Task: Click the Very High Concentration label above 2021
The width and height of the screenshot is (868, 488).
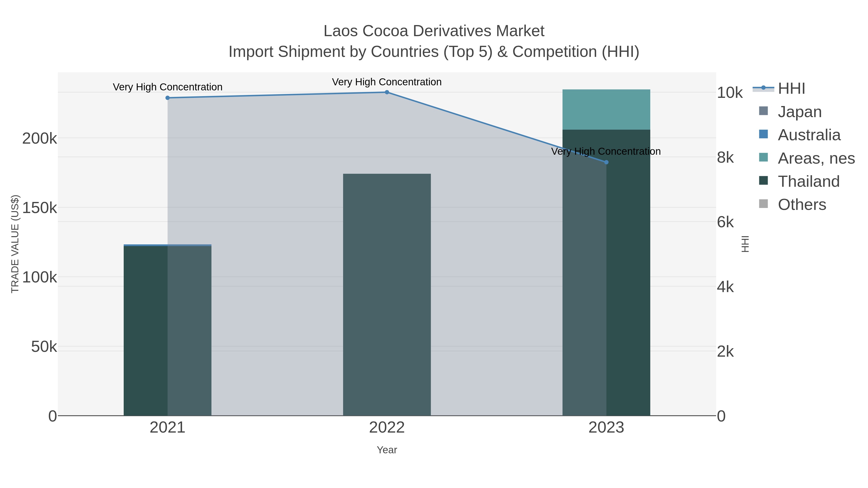Action: click(x=168, y=87)
